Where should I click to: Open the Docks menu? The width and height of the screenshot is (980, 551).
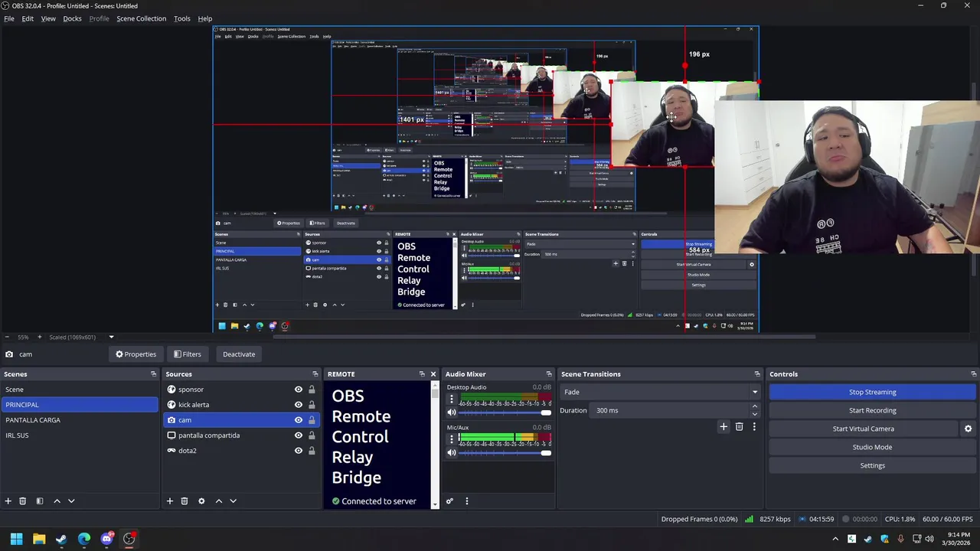(72, 18)
